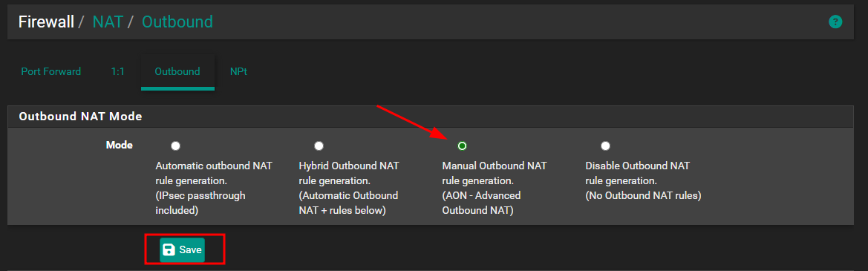
Task: Open the help question mark icon
Action: pyautogui.click(x=835, y=22)
